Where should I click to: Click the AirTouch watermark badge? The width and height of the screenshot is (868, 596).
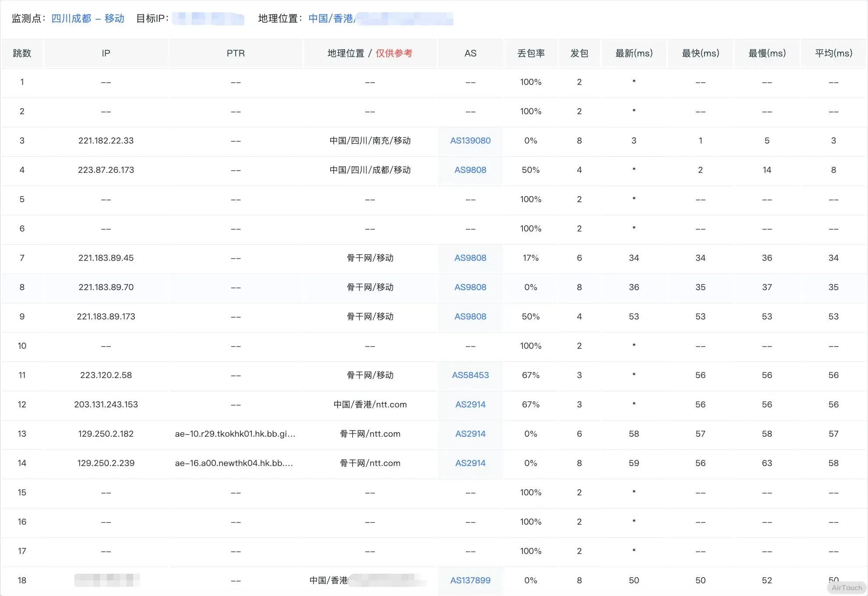(x=847, y=588)
